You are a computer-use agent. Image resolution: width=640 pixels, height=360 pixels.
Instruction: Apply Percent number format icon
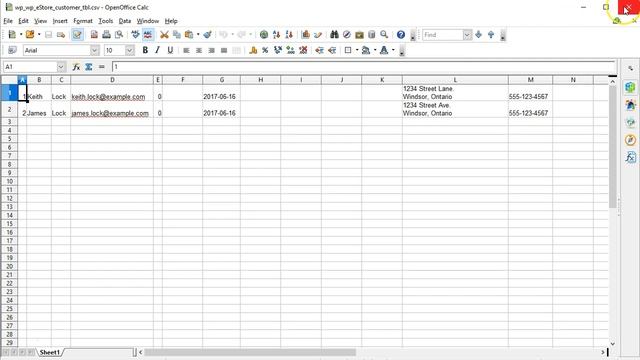coord(265,50)
